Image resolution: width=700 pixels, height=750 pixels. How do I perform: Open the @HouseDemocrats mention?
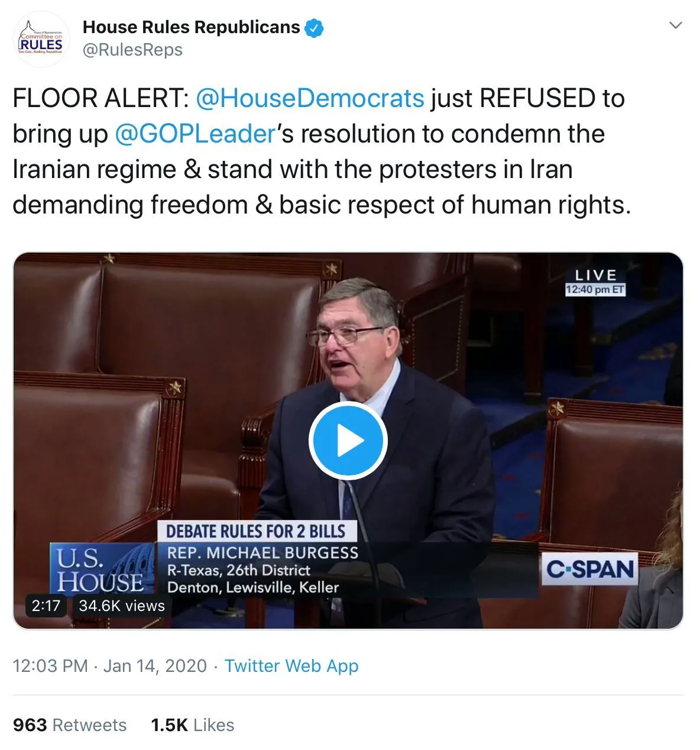pyautogui.click(x=310, y=98)
